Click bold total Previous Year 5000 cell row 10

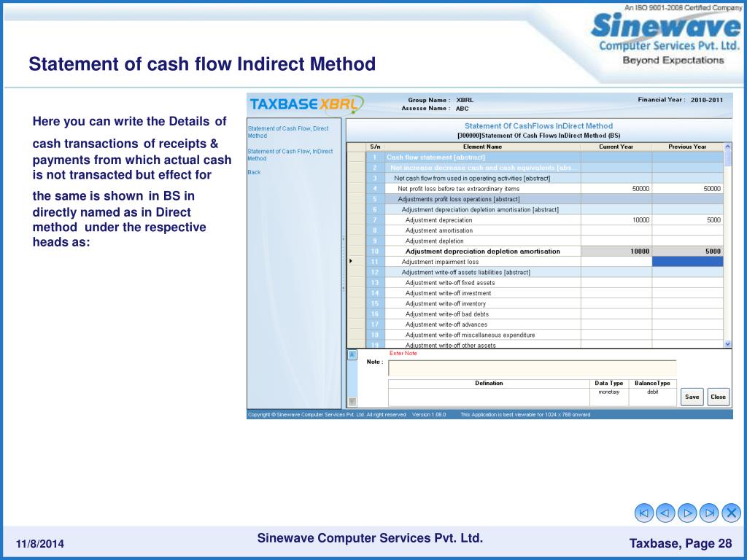[687, 252]
